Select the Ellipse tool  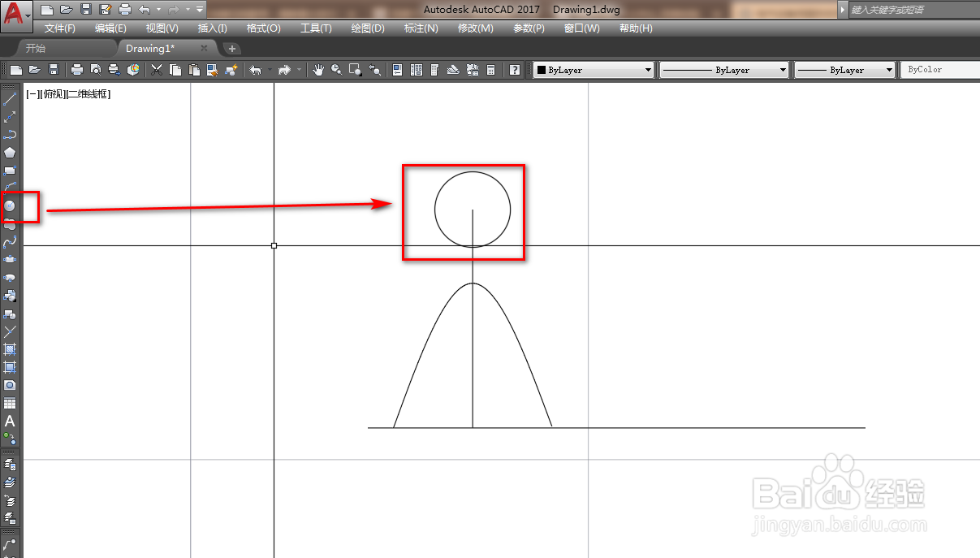[x=10, y=260]
